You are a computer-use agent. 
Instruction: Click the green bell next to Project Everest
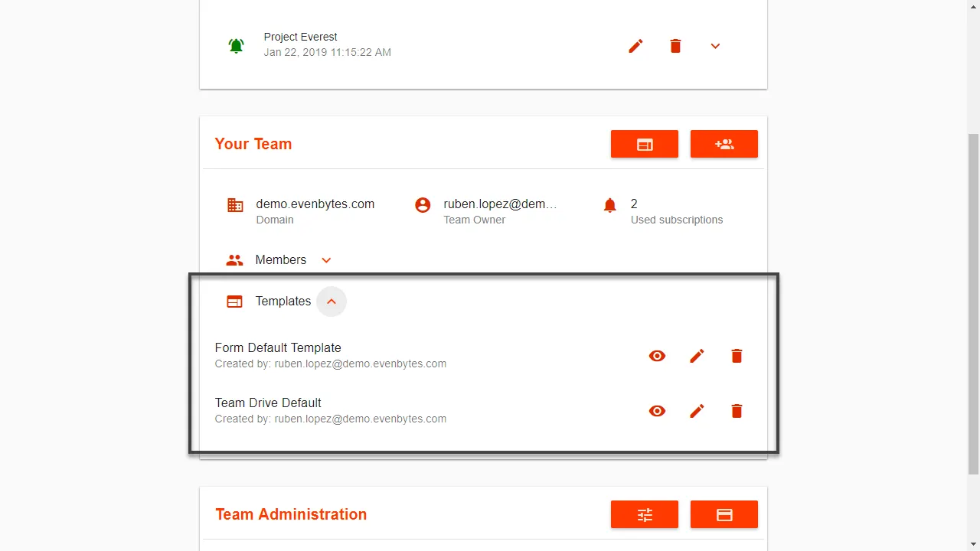236,45
